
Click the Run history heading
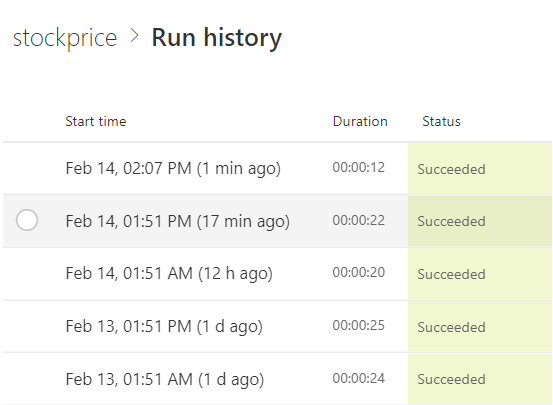(217, 37)
